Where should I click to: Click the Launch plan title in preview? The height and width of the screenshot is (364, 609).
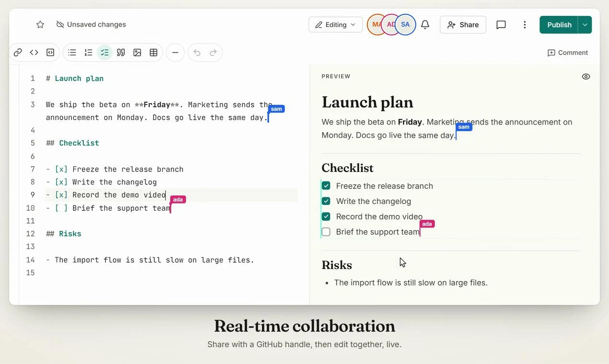tap(367, 102)
